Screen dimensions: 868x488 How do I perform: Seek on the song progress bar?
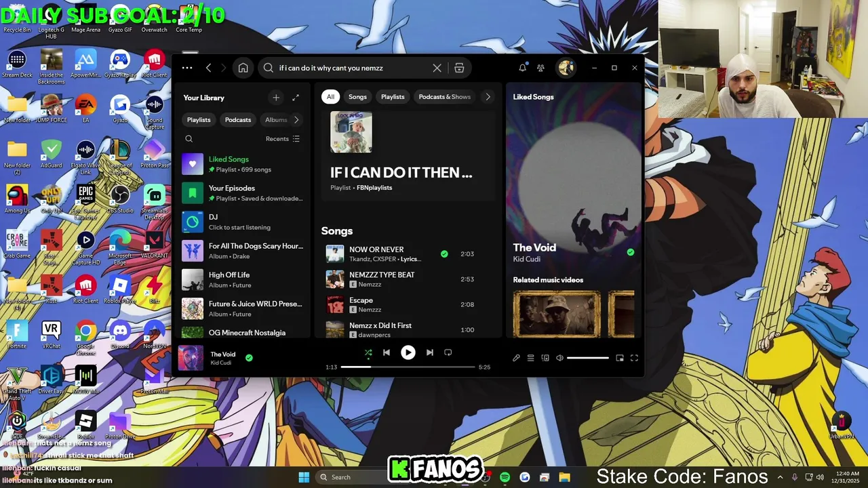coord(408,367)
